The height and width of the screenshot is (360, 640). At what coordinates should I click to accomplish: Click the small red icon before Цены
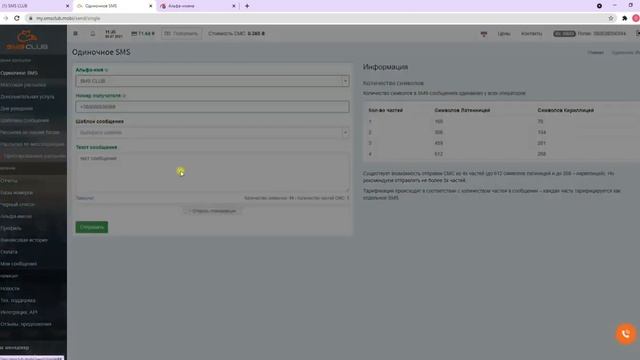(484, 34)
